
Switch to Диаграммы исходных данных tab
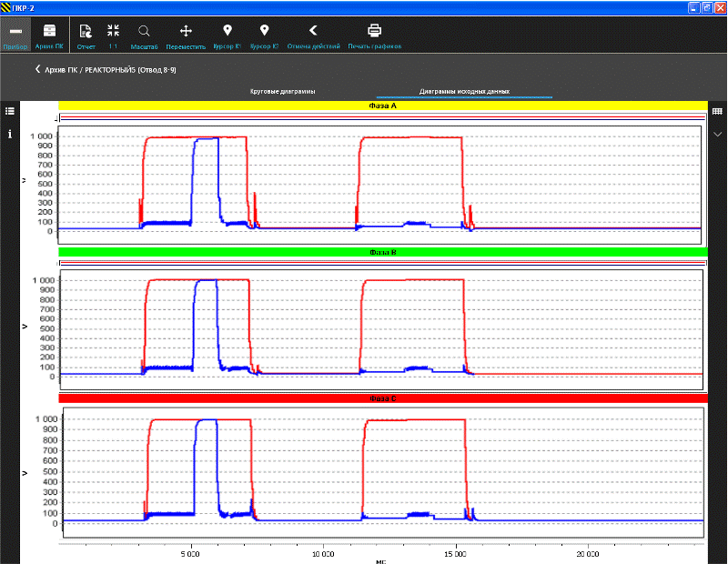[464, 92]
